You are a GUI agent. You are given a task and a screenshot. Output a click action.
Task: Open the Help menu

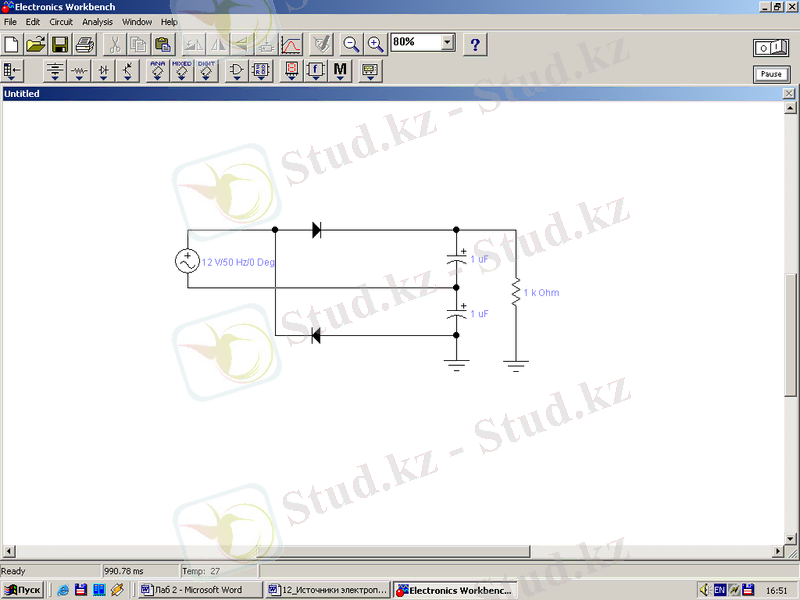click(169, 22)
